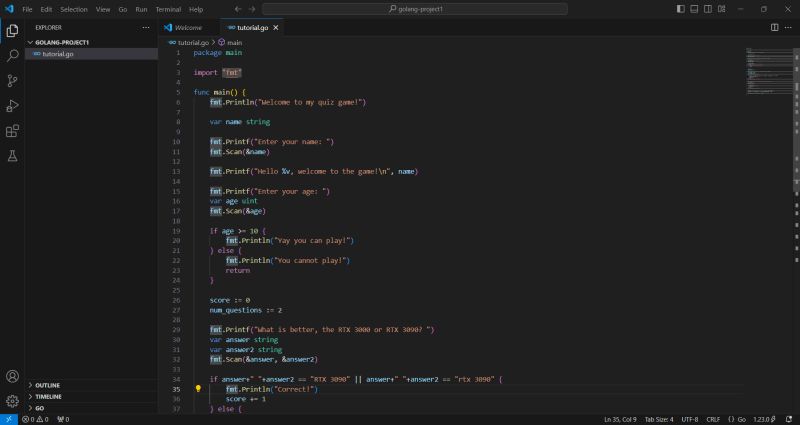Viewport: 800px width, 425px height.
Task: Collapse the GOLANG-PROJECT1 folder
Action: tap(62, 42)
